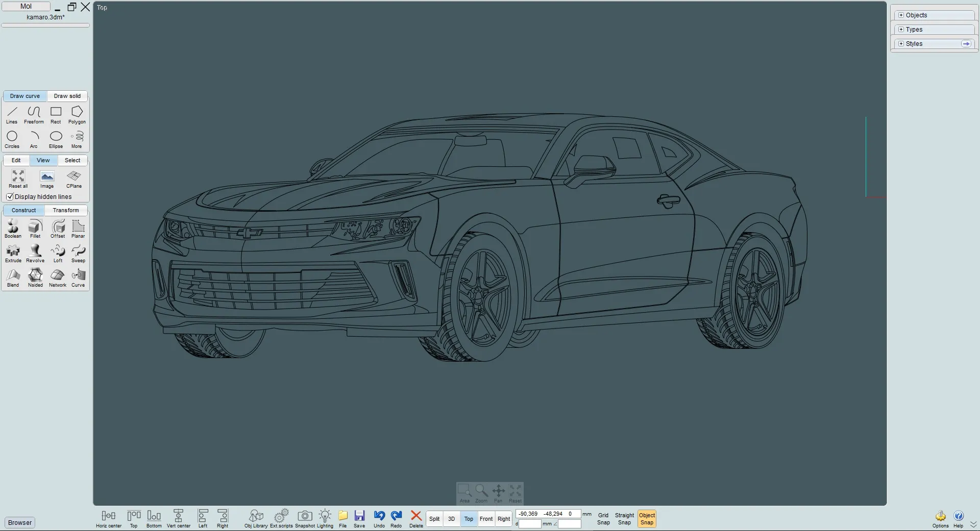Open the Curve construct tool

click(78, 278)
